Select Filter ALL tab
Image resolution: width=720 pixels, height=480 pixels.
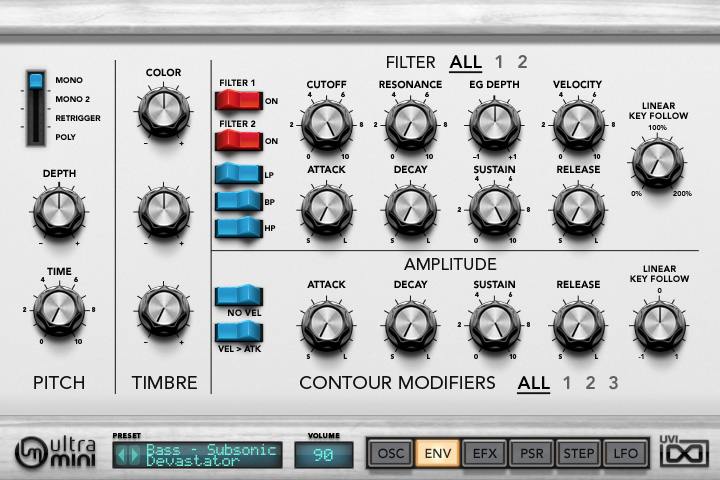click(466, 62)
